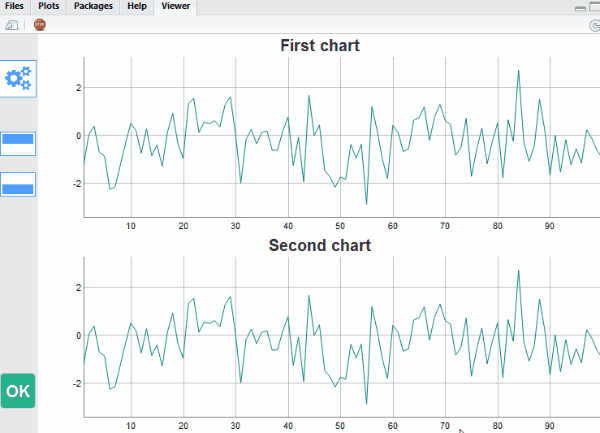Click the Second chart title
This screenshot has width=600, height=433.
(x=319, y=246)
